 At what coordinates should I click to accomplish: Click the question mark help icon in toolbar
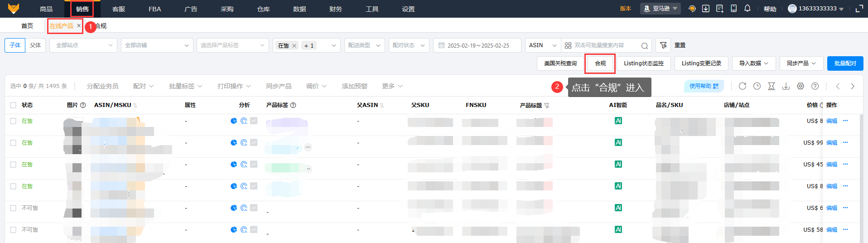point(815,86)
